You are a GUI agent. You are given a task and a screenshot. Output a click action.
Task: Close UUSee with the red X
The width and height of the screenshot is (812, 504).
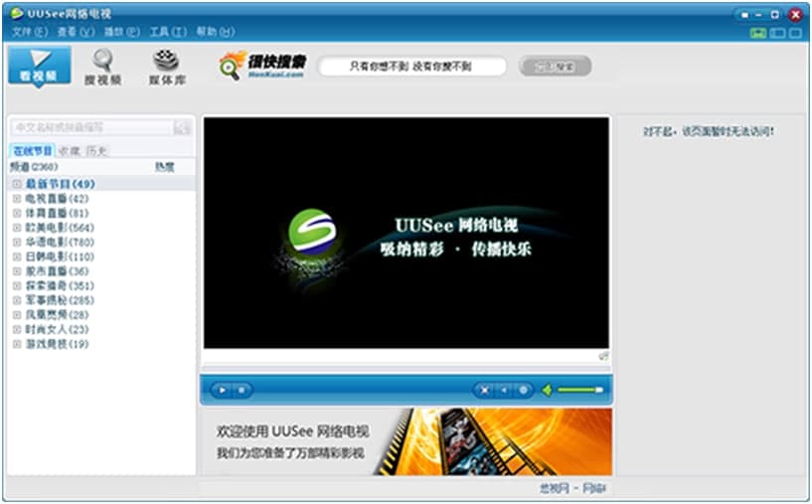pos(795,15)
